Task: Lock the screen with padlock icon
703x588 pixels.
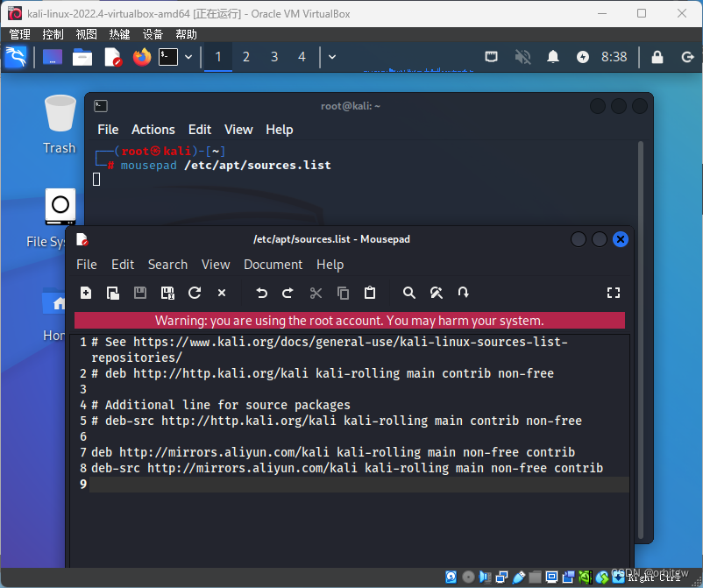Action: coord(657,57)
